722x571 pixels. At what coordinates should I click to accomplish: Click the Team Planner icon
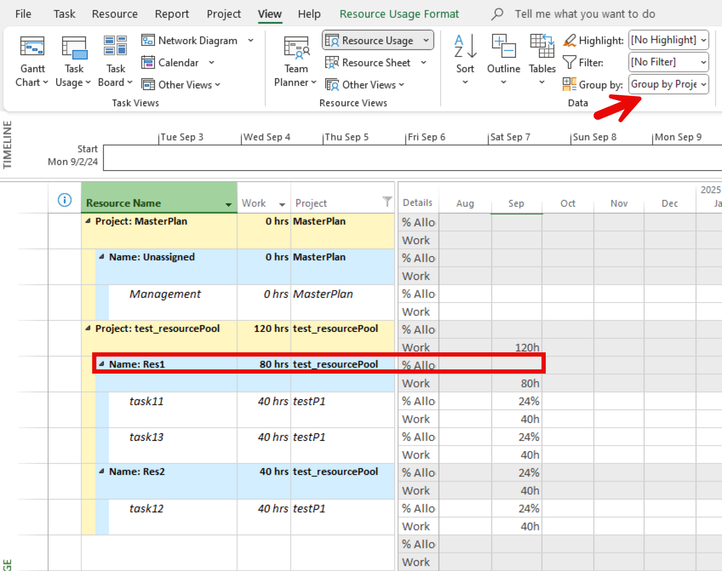coord(296,48)
